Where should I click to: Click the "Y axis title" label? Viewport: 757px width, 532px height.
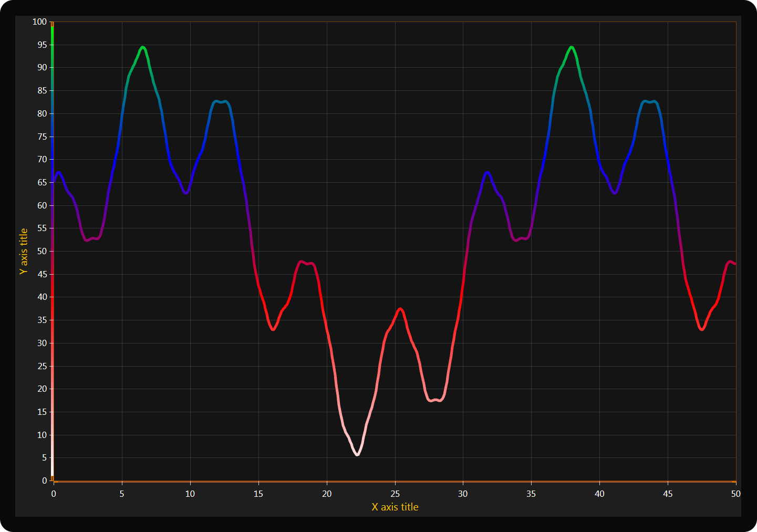[x=24, y=251]
